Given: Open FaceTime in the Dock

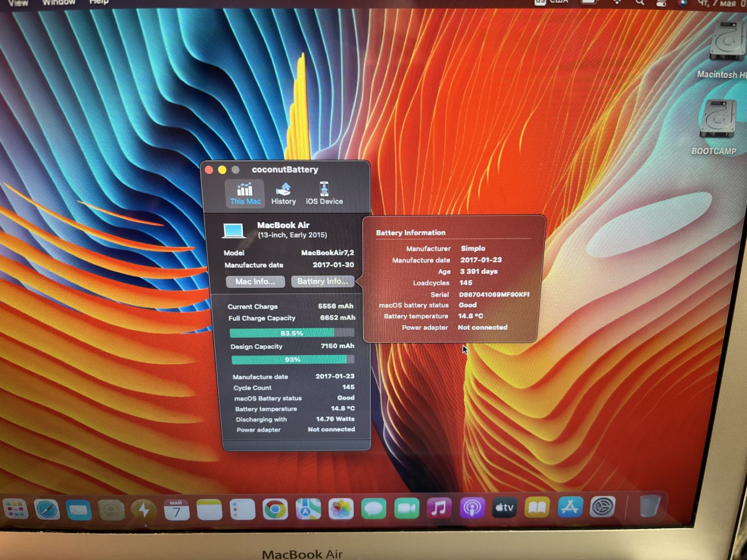Looking at the screenshot, I should coord(406,509).
